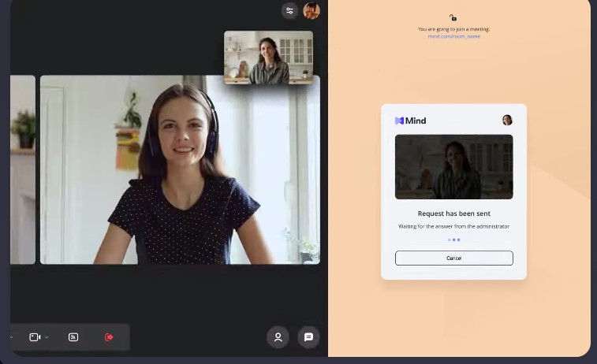Start screen sharing with the cast icon
This screenshot has width=597, height=364.
[73, 337]
